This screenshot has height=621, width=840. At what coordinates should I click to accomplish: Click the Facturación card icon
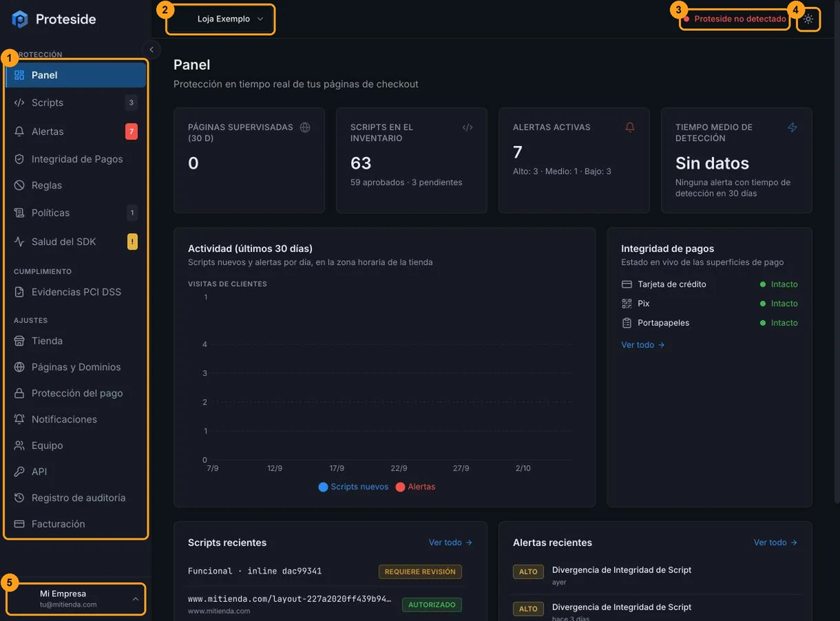[19, 524]
